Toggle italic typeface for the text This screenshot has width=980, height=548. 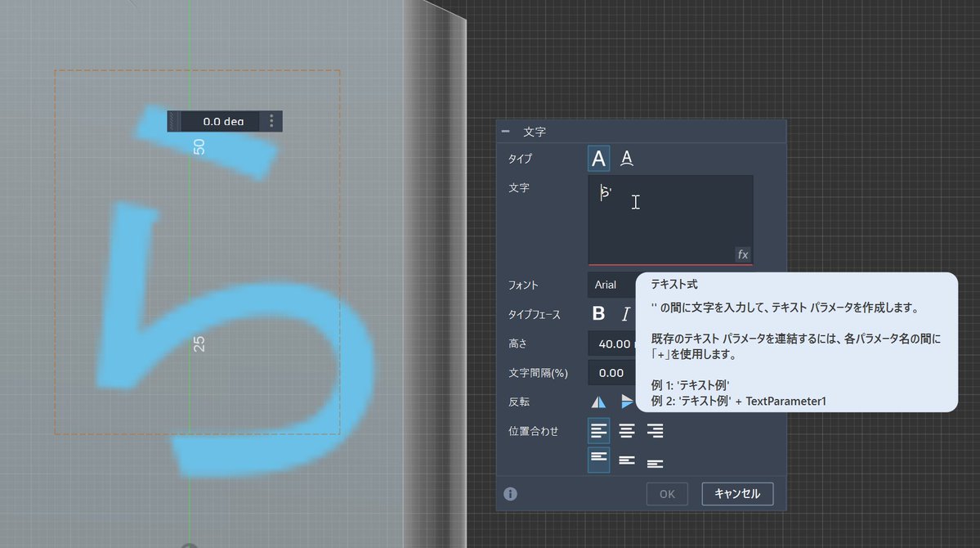(625, 313)
